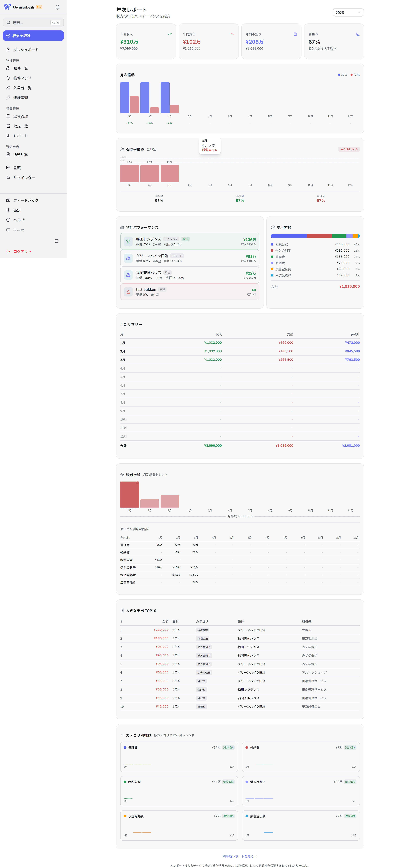Click the 年間手残り ¥208万 value

tap(255, 42)
